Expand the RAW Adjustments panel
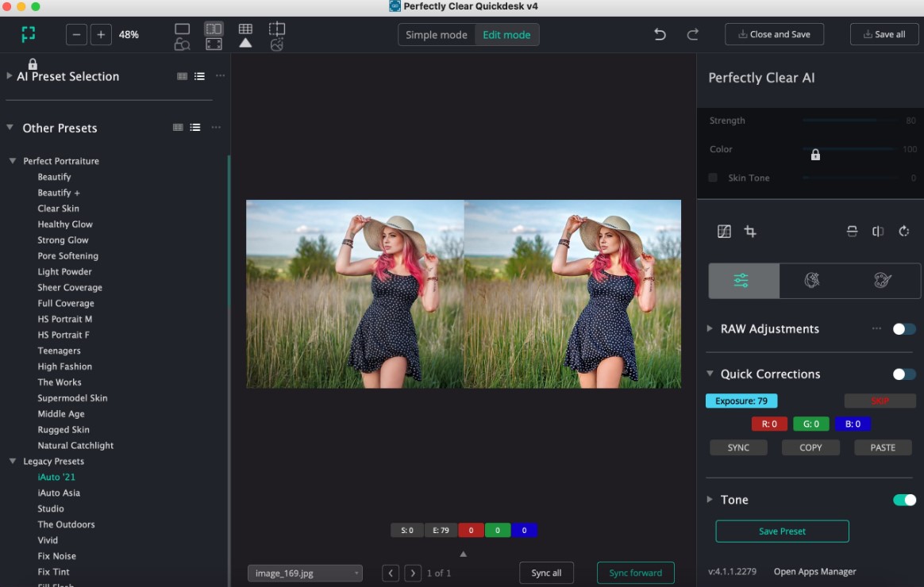This screenshot has height=587, width=924. click(x=710, y=328)
